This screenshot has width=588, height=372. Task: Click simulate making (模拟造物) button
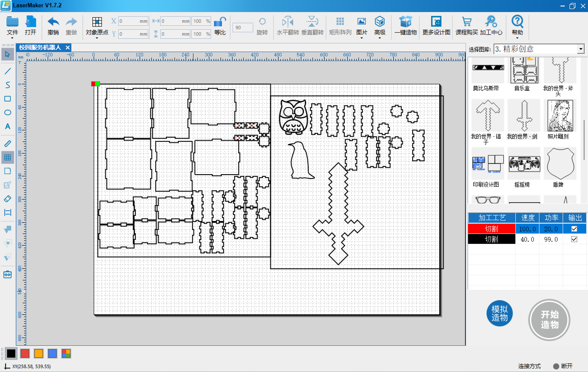(499, 313)
